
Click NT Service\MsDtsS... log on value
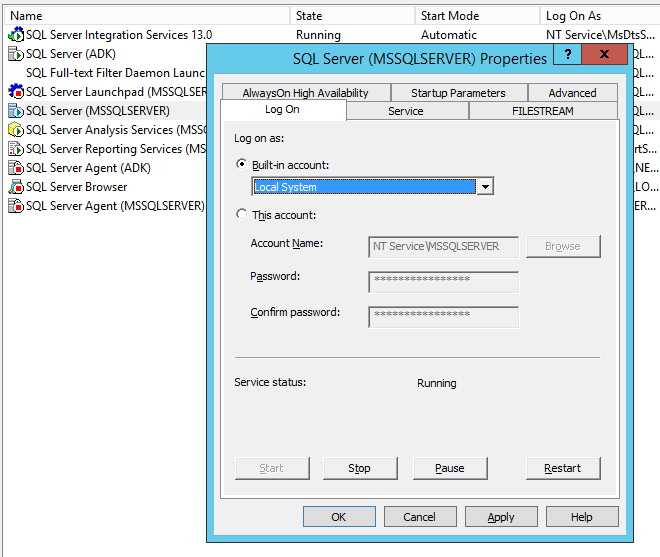600,35
